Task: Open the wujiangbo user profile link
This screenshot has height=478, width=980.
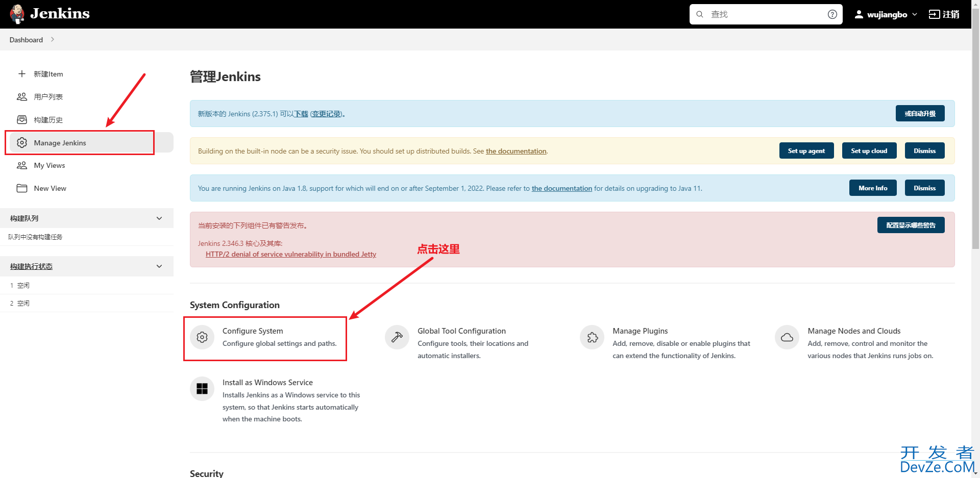Action: [x=887, y=14]
